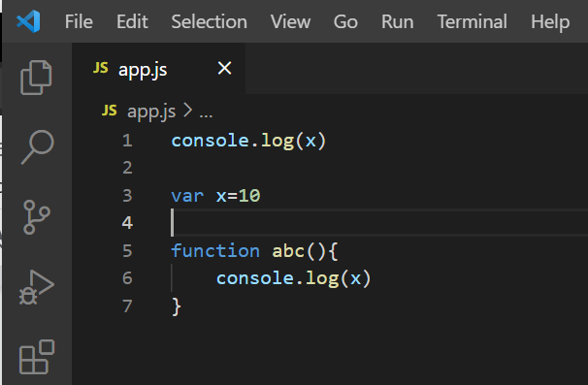Click line number 1 in gutter
The image size is (588, 385).
tap(127, 141)
